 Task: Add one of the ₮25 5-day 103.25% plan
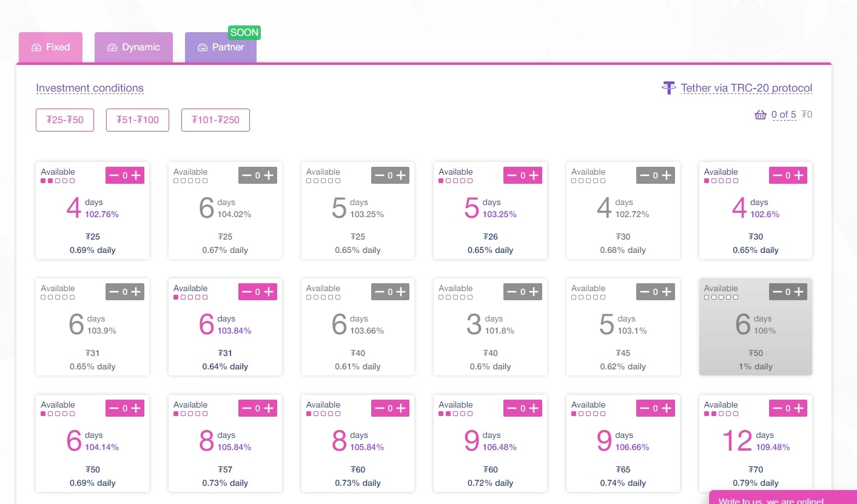tap(402, 175)
